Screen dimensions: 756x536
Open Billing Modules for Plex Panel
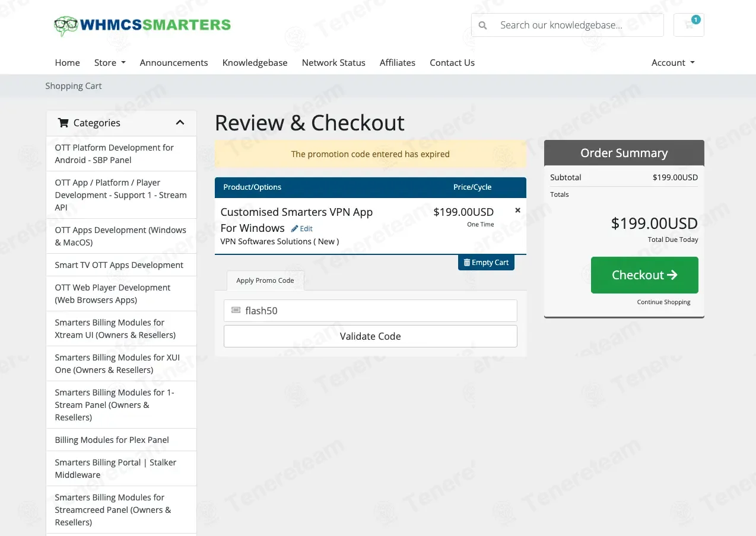(121, 440)
